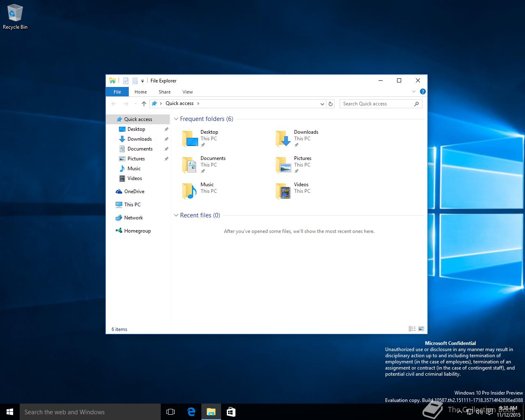Refresh the Quick access view
The height and width of the screenshot is (420, 525).
click(331, 104)
